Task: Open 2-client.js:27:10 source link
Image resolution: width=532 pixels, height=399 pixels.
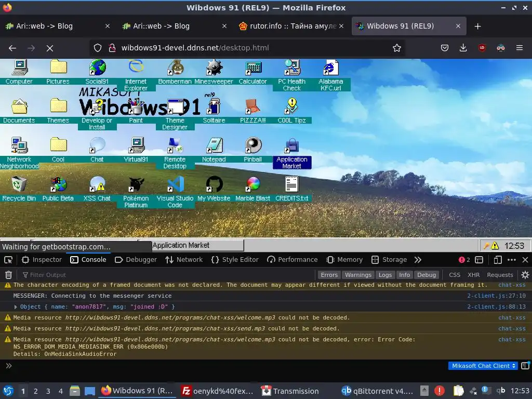Action: (x=496, y=296)
